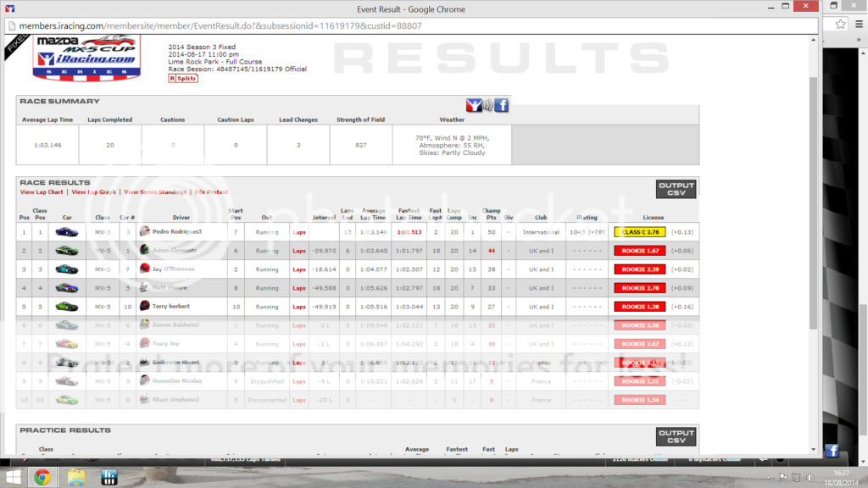
Task: Click the Windows Start button
Action: tap(11, 476)
